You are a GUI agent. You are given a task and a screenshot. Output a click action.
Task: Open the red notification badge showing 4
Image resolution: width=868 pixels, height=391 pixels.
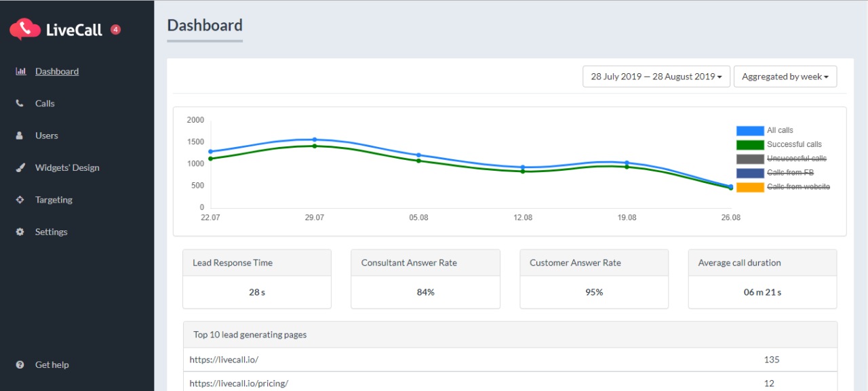(x=115, y=29)
